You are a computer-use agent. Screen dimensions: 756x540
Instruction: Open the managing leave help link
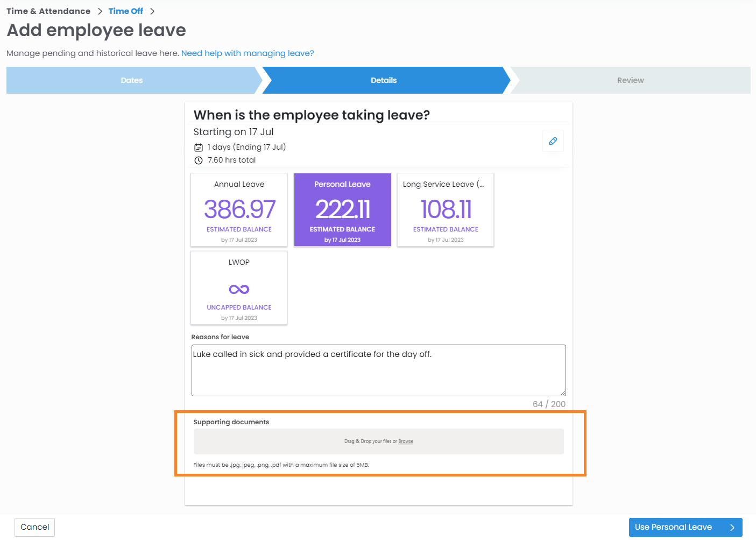coord(248,53)
